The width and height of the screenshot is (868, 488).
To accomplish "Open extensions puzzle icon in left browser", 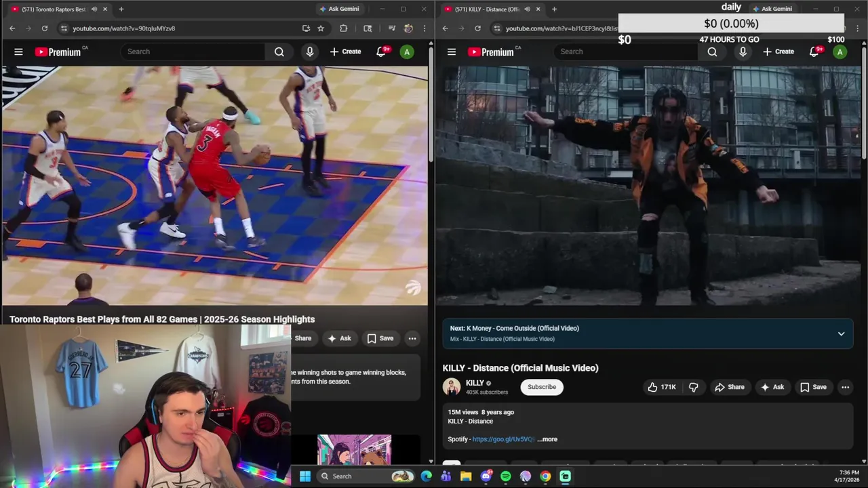I will point(343,28).
